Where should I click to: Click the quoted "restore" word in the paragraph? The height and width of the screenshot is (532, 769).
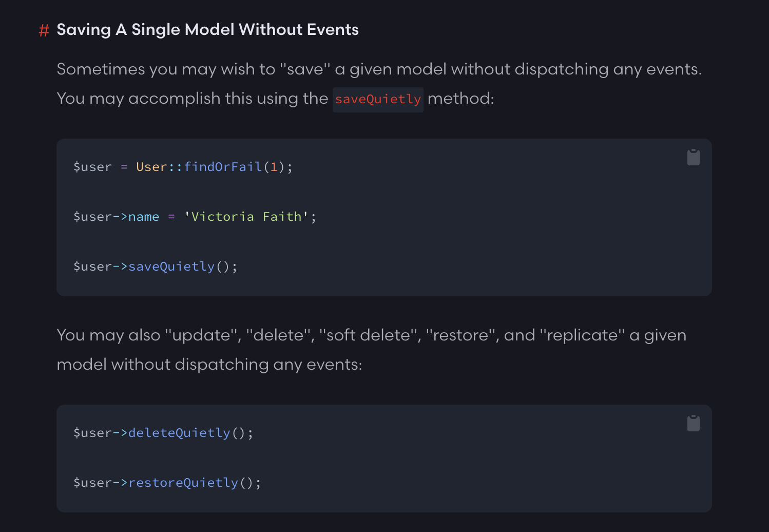(x=462, y=335)
